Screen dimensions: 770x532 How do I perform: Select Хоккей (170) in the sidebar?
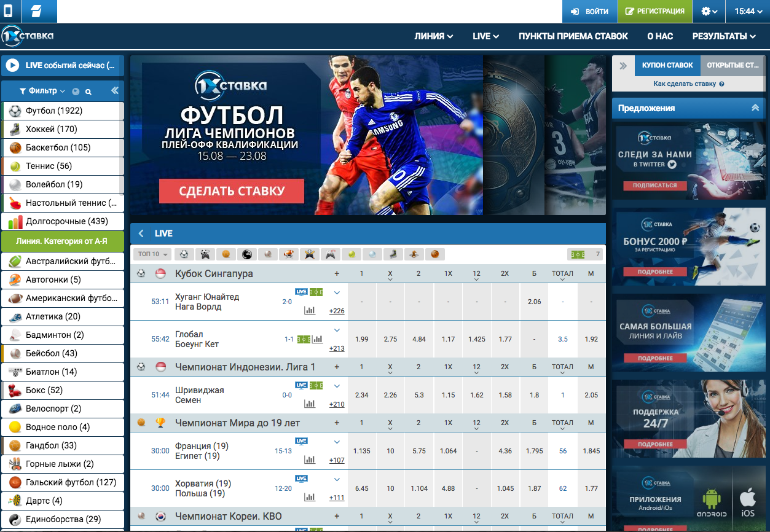point(62,129)
